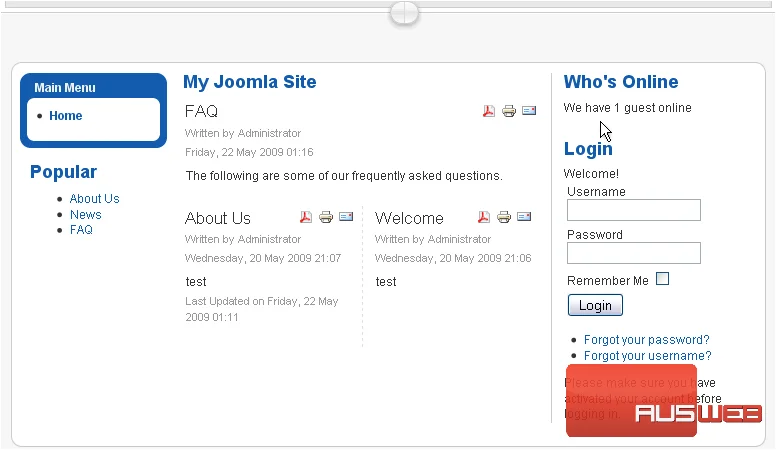Click the frequently asked questions intro sentence
Viewport: 776px width, 450px height.
(344, 176)
